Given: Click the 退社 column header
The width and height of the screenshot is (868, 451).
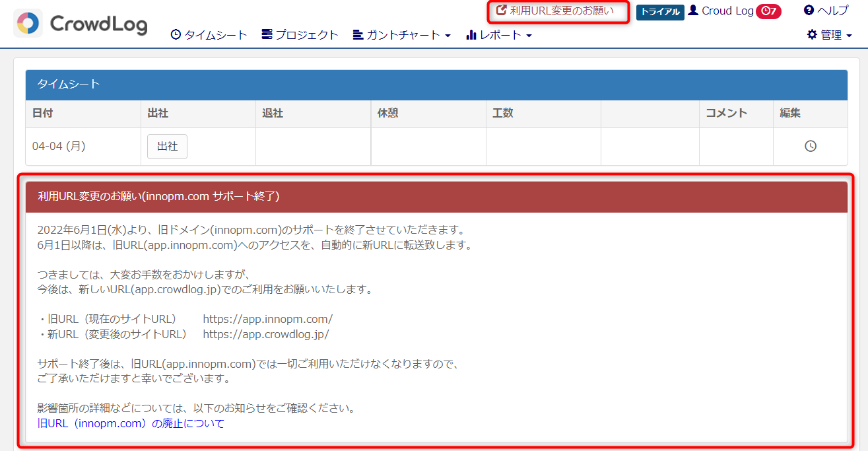Looking at the screenshot, I should 313,114.
